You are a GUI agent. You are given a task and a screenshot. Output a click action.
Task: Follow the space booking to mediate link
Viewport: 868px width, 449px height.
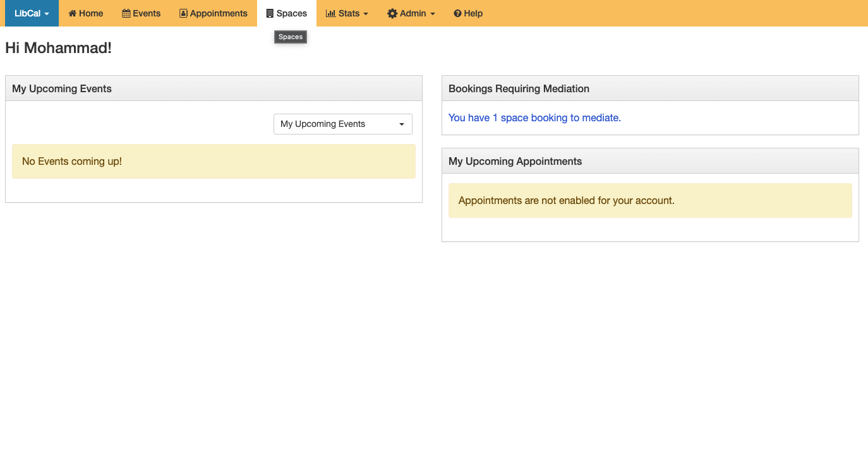click(534, 117)
